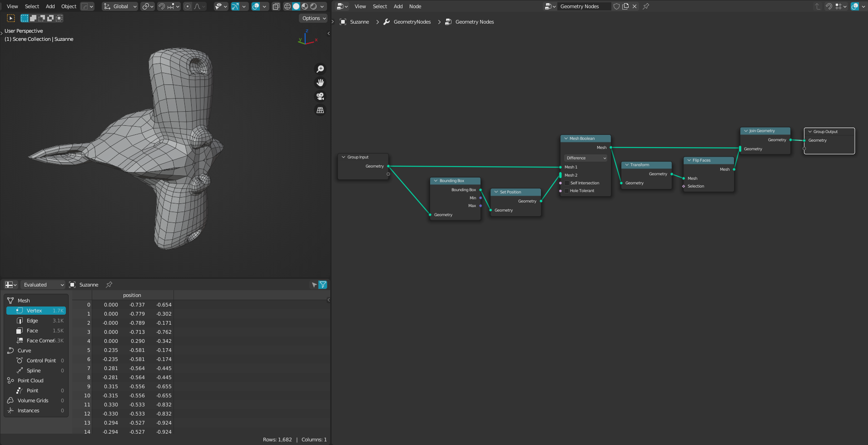Pin the Geometry Nodes node tree
The image size is (868, 445).
click(x=646, y=6)
